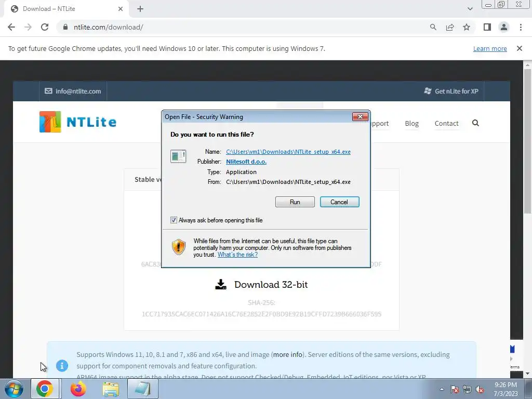Go back with the browser back arrow
The width and height of the screenshot is (532, 399).
11,27
